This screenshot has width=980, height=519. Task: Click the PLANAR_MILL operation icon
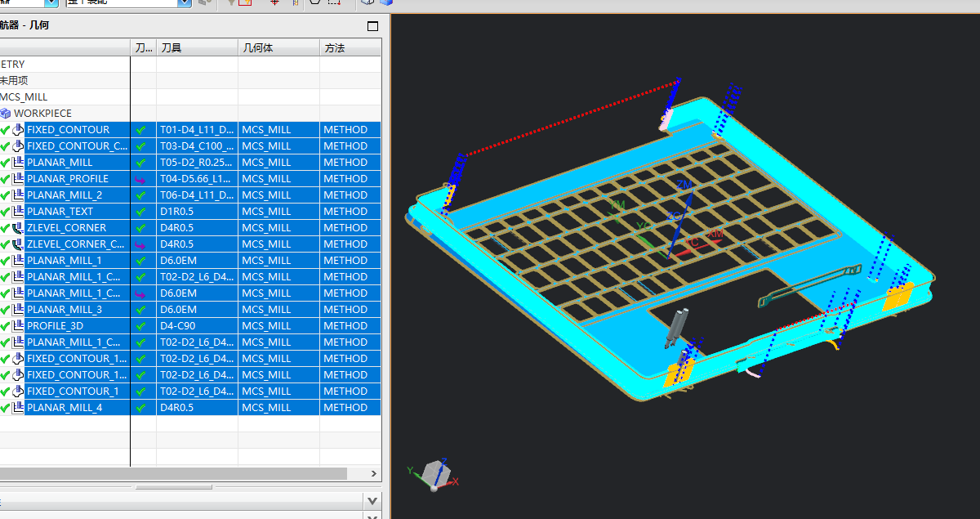(17, 163)
